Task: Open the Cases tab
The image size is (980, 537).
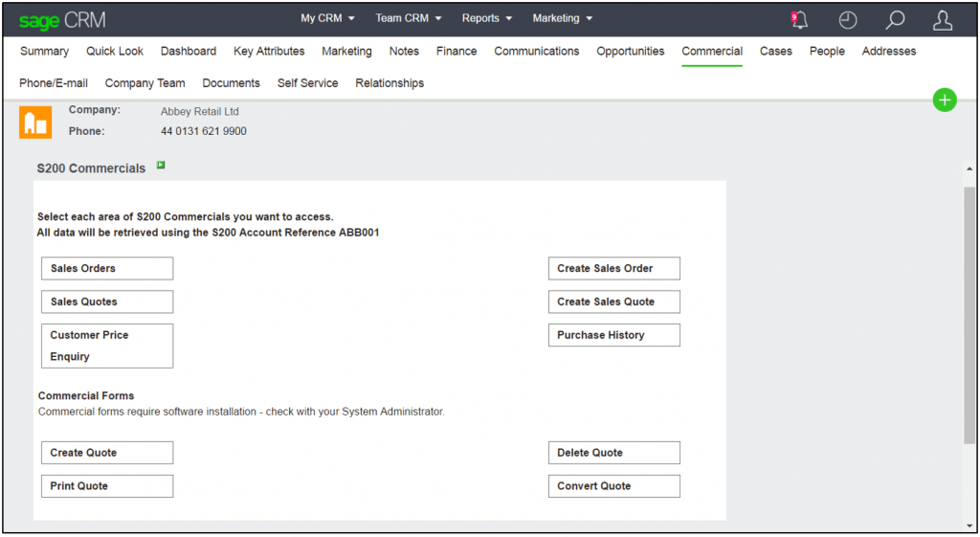Action: pos(775,52)
